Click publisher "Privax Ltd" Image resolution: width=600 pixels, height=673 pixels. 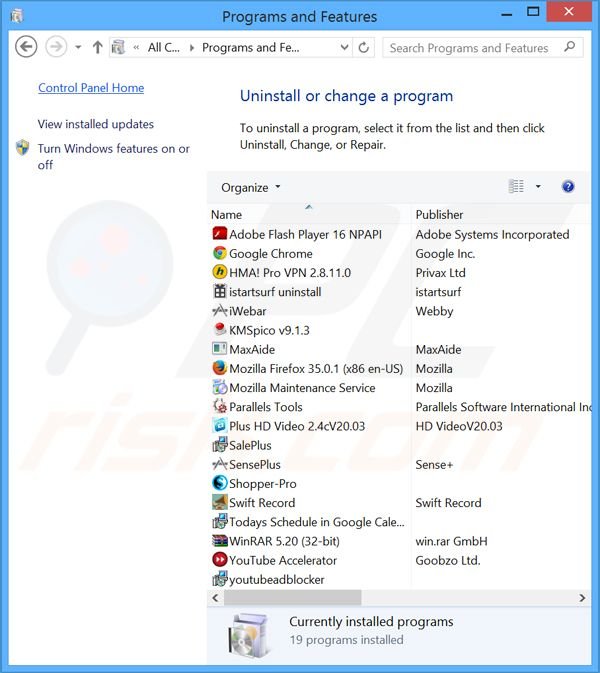(x=440, y=273)
